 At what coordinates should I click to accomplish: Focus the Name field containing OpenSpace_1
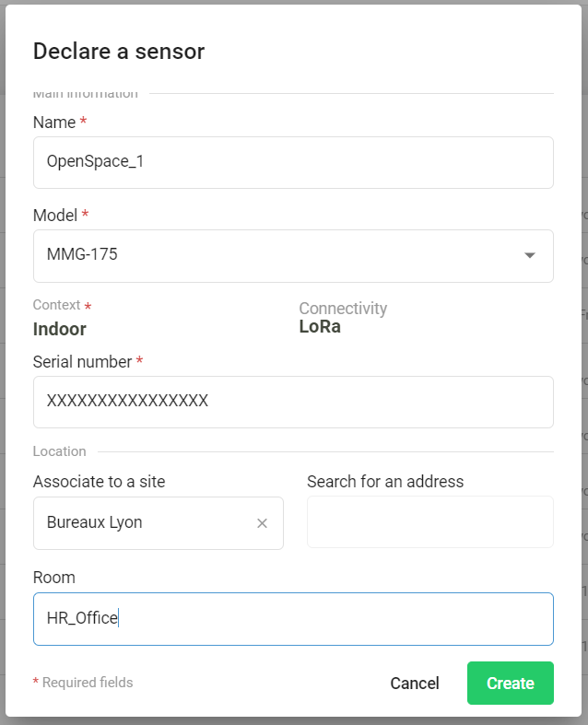[293, 162]
